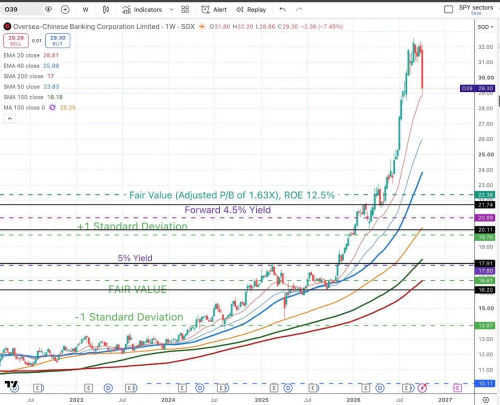The width and height of the screenshot is (500, 405).
Task: Click the 17.80 purple price label
Action: click(485, 271)
